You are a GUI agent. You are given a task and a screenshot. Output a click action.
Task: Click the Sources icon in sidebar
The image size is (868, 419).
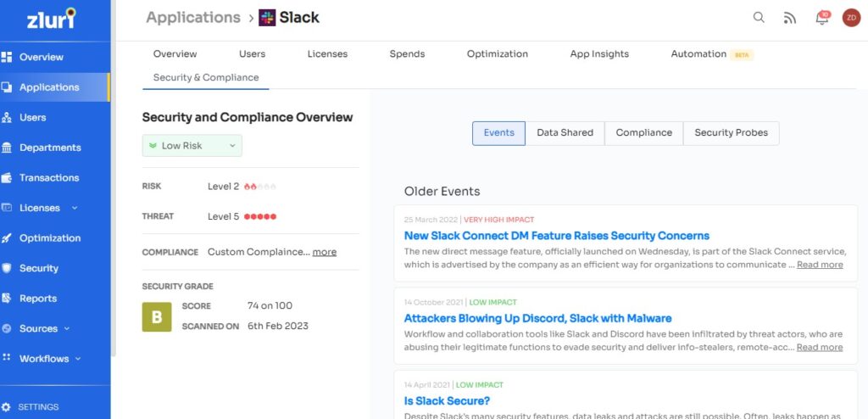click(7, 328)
